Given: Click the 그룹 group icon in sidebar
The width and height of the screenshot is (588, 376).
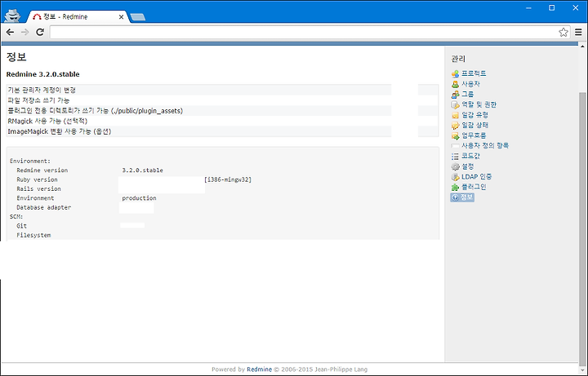Looking at the screenshot, I should (455, 95).
